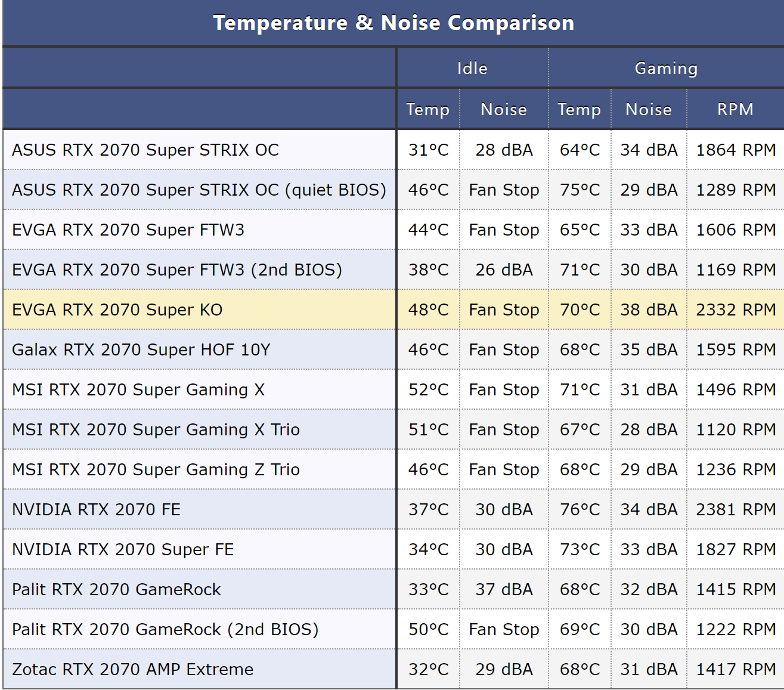Click the NVIDIA RTX 2070 FE name
Screen dimensions: 784x690
(96, 509)
